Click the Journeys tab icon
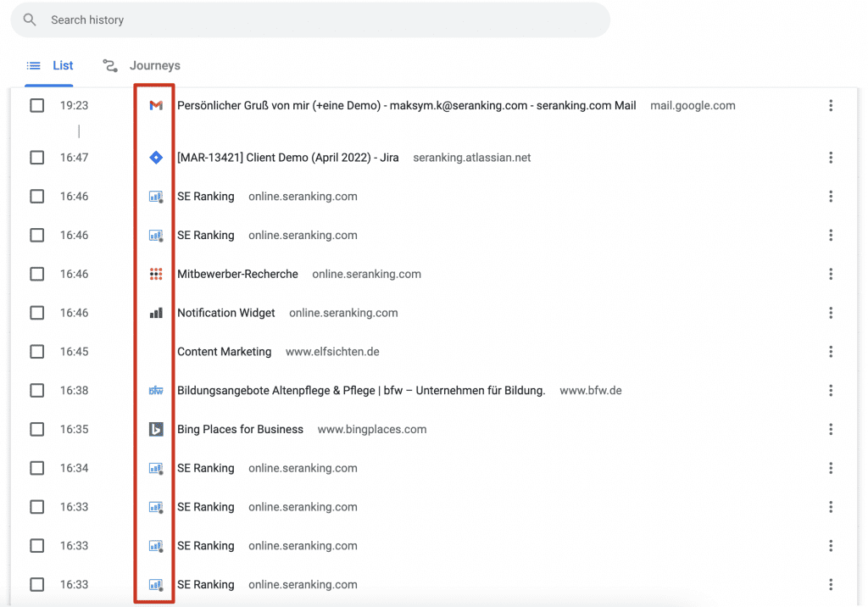 point(110,65)
